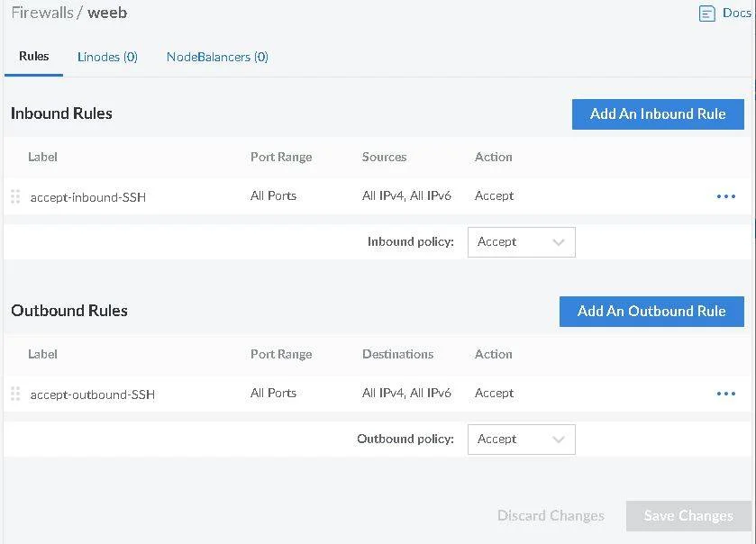The width and height of the screenshot is (756, 544).
Task: Click Port Range header in Outbound table
Action: [x=281, y=354]
